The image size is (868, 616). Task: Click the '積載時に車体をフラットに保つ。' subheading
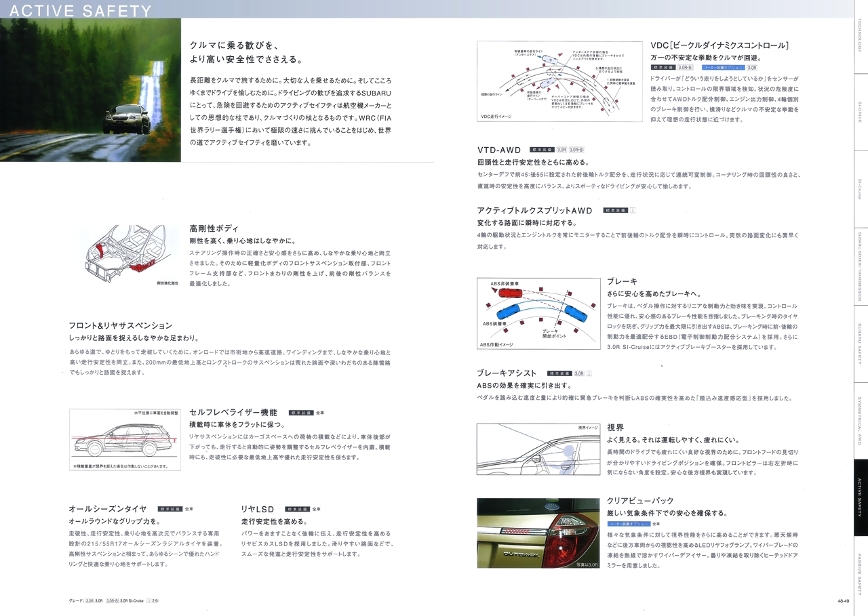pyautogui.click(x=237, y=424)
